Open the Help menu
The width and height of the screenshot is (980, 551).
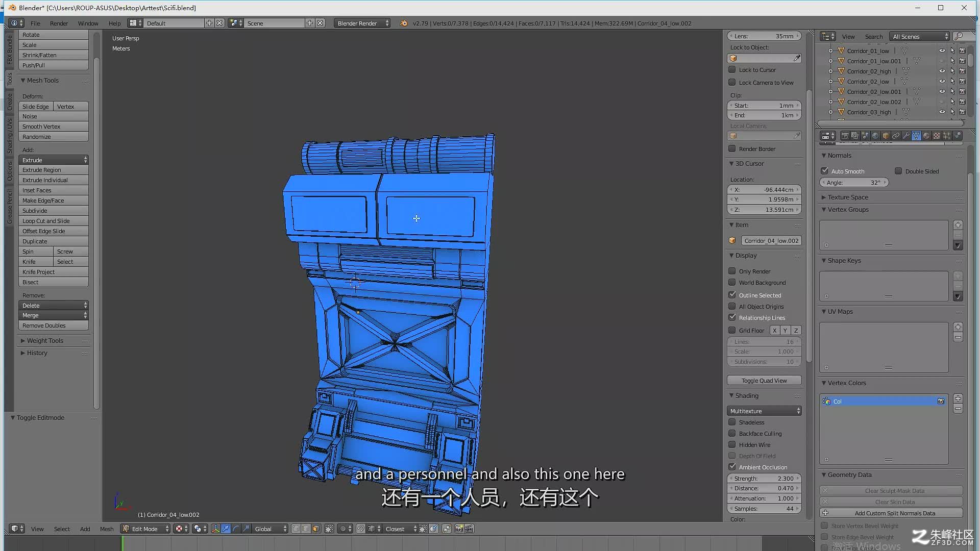point(114,23)
